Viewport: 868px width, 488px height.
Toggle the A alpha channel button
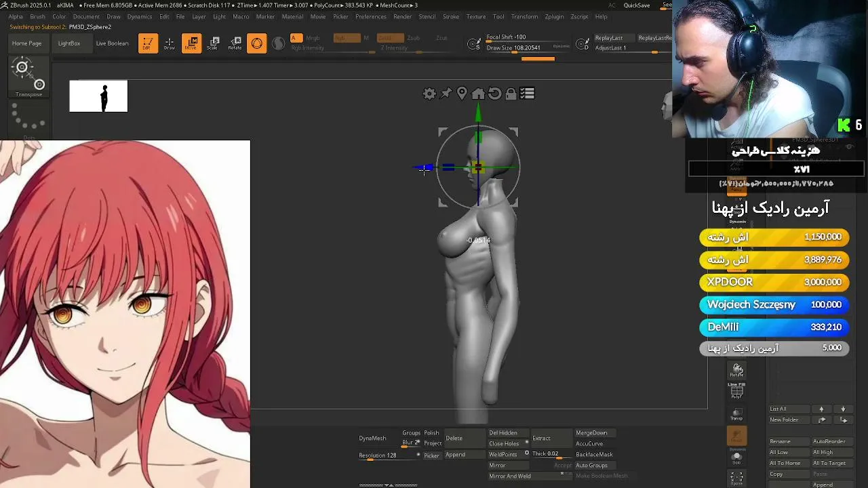(x=296, y=38)
